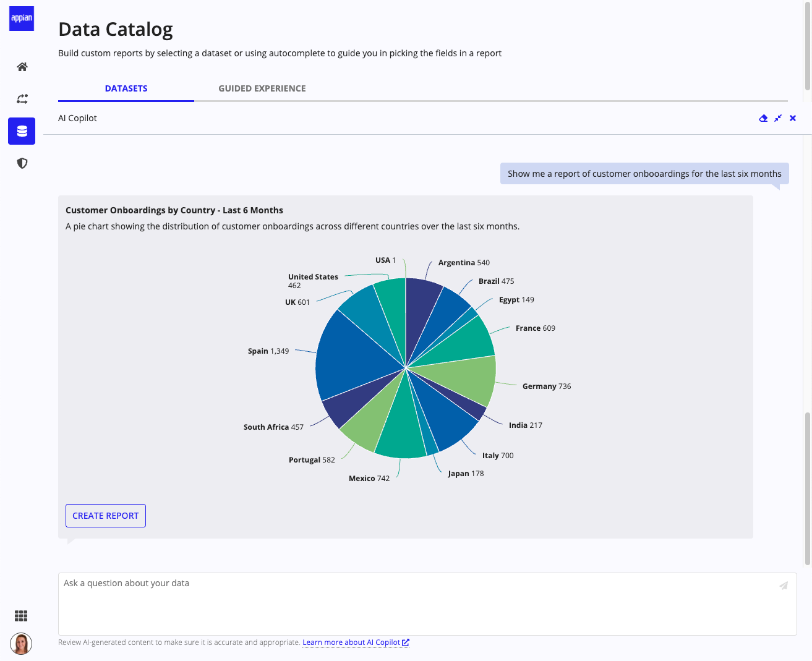
Task: Go to the Home page icon
Action: pyautogui.click(x=22, y=67)
